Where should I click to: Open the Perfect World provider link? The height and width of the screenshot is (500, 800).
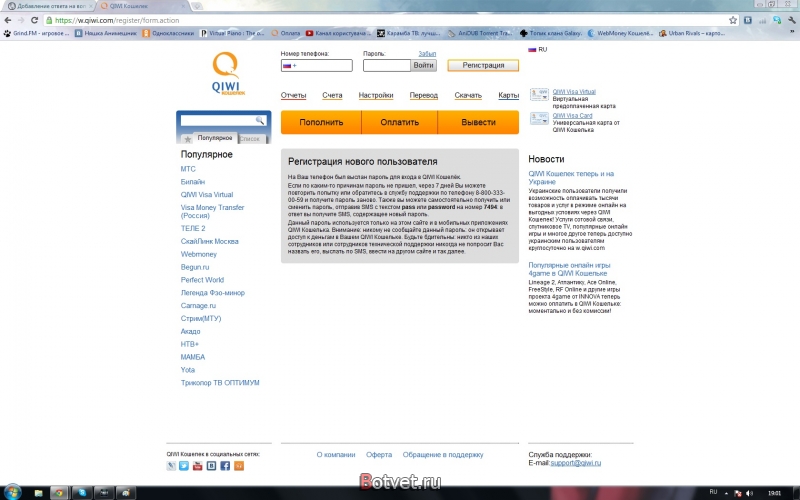[x=202, y=280]
